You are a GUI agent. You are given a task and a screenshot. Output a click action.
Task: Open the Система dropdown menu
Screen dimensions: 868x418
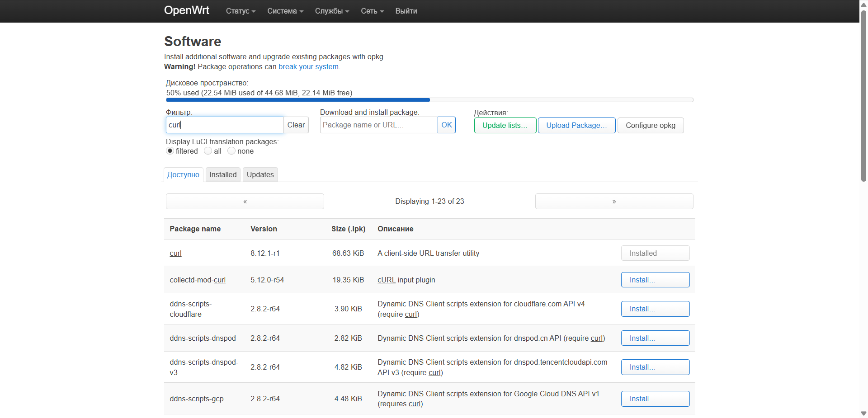point(285,11)
